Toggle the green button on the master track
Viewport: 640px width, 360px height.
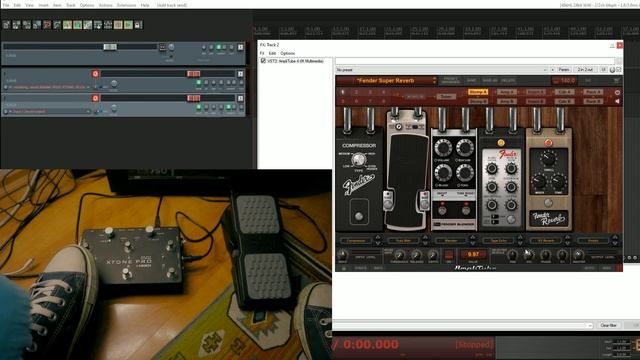218,48
